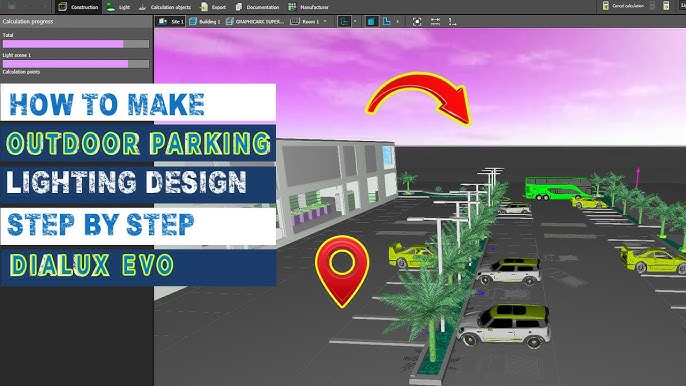Image resolution: width=686 pixels, height=386 pixels.
Task: Open the Documentation tab
Action: pos(257,7)
